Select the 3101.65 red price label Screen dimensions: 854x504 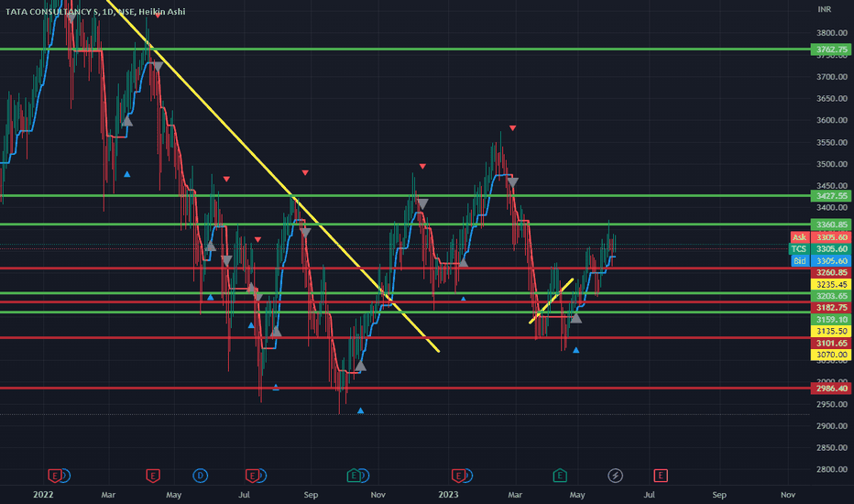pyautogui.click(x=830, y=343)
